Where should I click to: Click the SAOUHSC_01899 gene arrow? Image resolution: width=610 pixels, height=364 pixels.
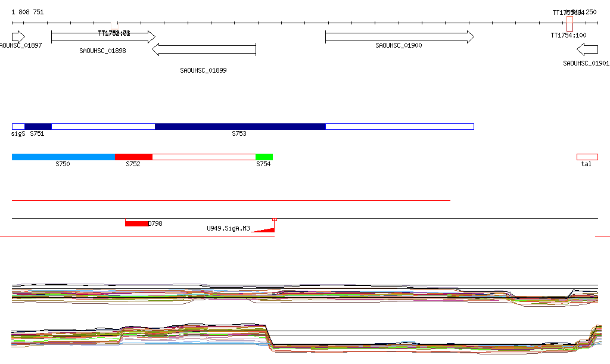204,49
